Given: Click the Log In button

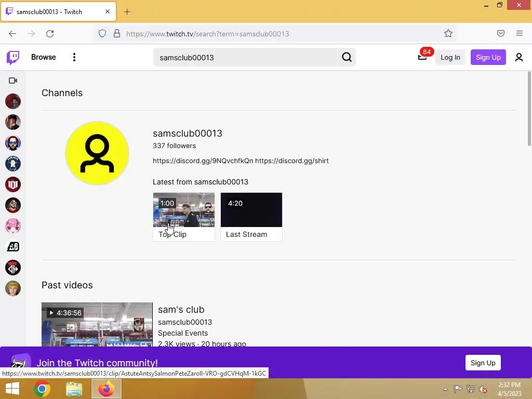Looking at the screenshot, I should tap(450, 57).
